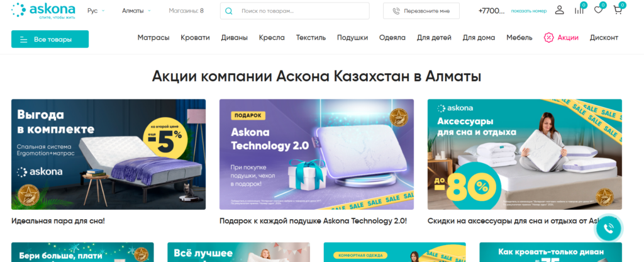Click the Askona logo
Image resolution: width=644 pixels, height=262 pixels.
pyautogui.click(x=43, y=11)
